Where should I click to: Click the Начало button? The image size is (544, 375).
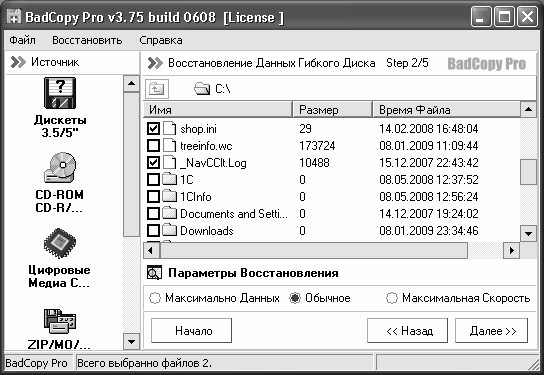click(x=192, y=331)
